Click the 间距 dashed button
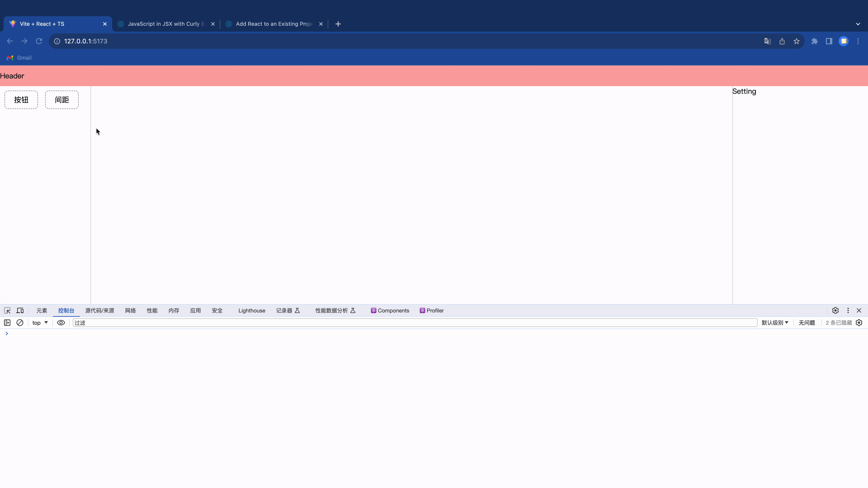This screenshot has height=488, width=868. pyautogui.click(x=62, y=100)
